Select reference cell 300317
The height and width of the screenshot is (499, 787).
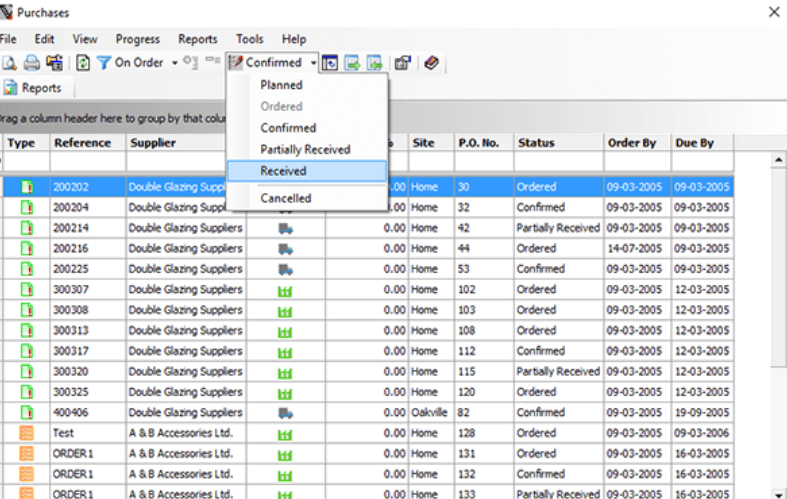click(87, 351)
